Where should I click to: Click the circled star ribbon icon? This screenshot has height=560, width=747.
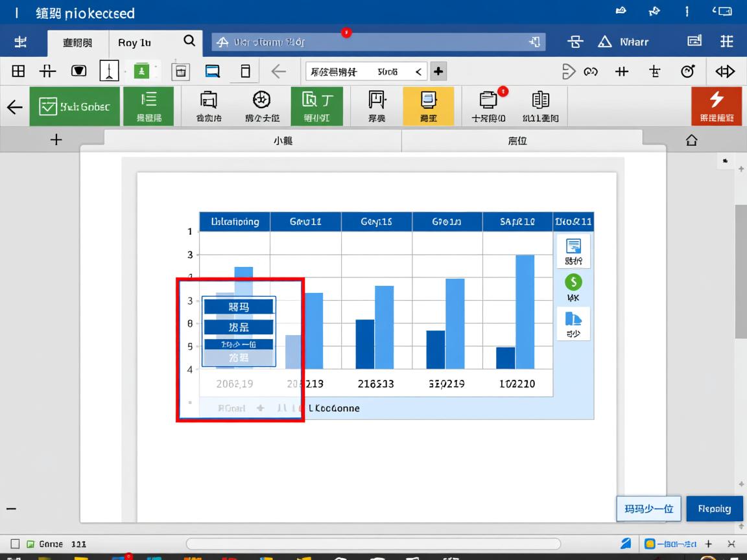tap(261, 106)
